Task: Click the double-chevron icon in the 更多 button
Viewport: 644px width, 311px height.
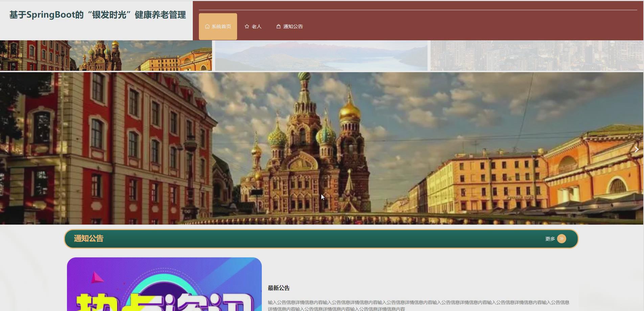Action: tap(562, 238)
